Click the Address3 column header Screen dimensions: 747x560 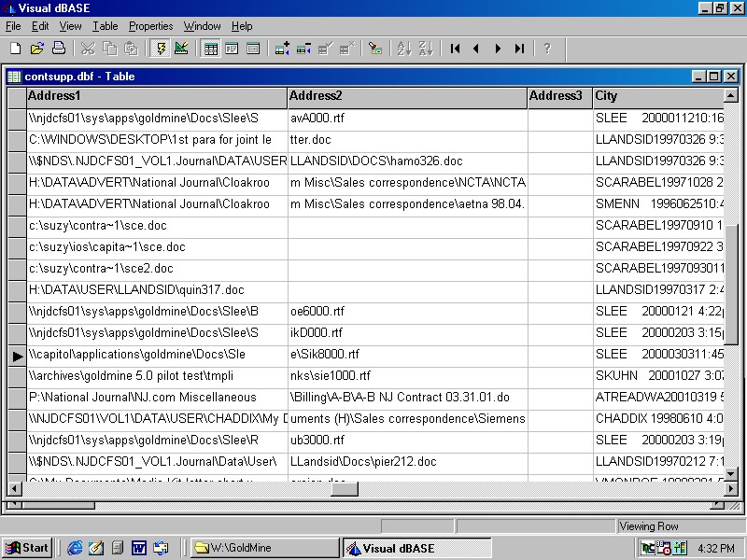click(559, 97)
